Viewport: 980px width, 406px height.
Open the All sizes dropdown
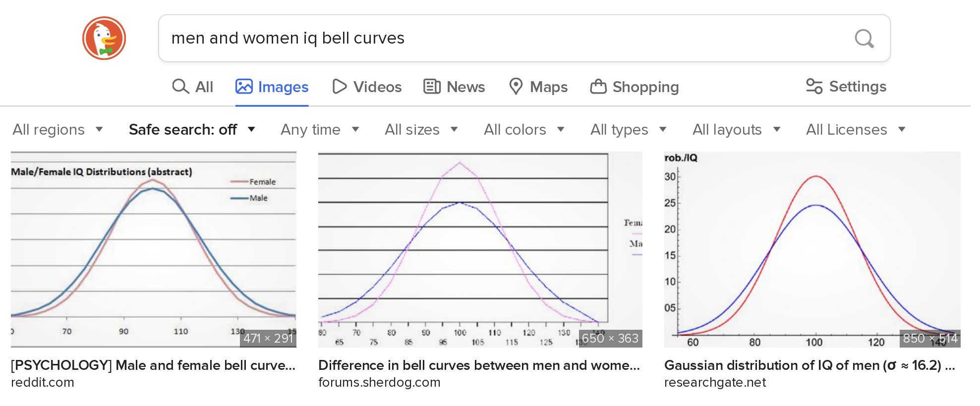(x=421, y=130)
